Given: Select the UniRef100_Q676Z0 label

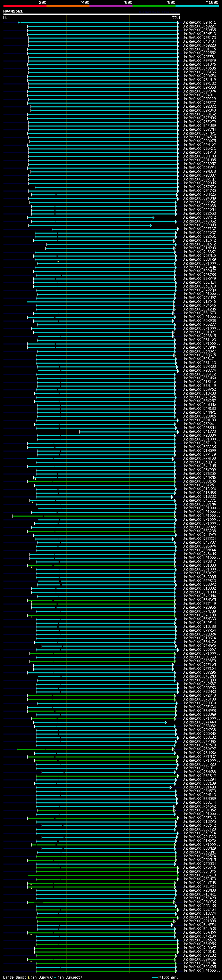Looking at the screenshot, I should (199, 187).
